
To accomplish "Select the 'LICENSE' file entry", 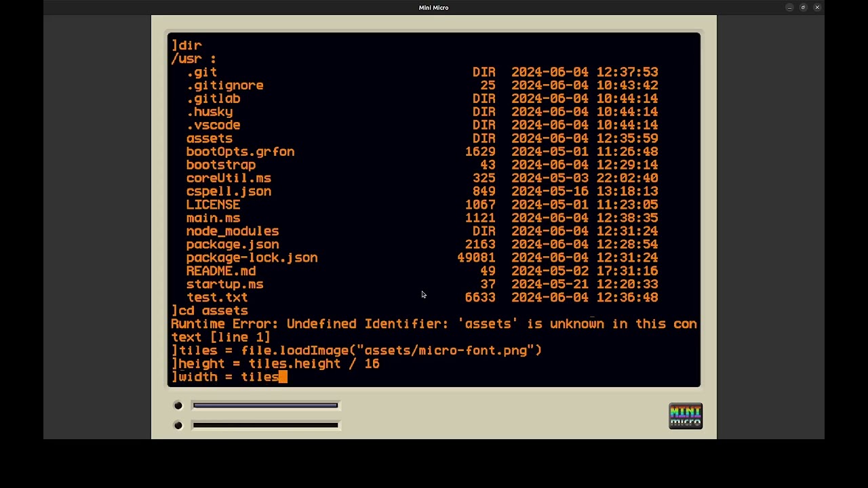I will point(213,205).
